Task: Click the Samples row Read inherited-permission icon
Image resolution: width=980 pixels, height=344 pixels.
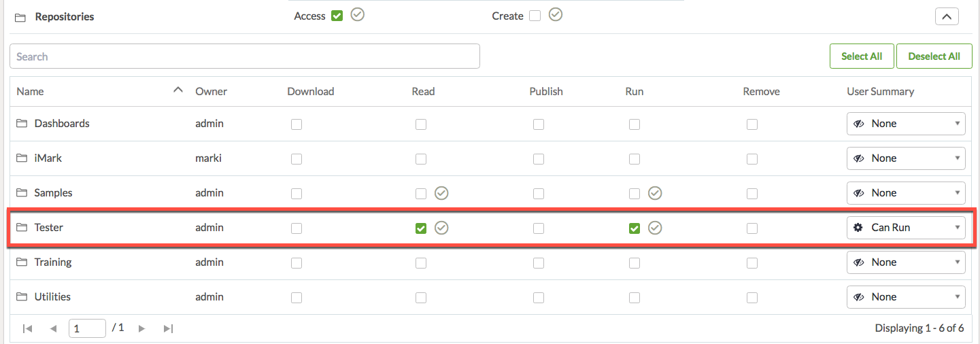Action: 441,193
